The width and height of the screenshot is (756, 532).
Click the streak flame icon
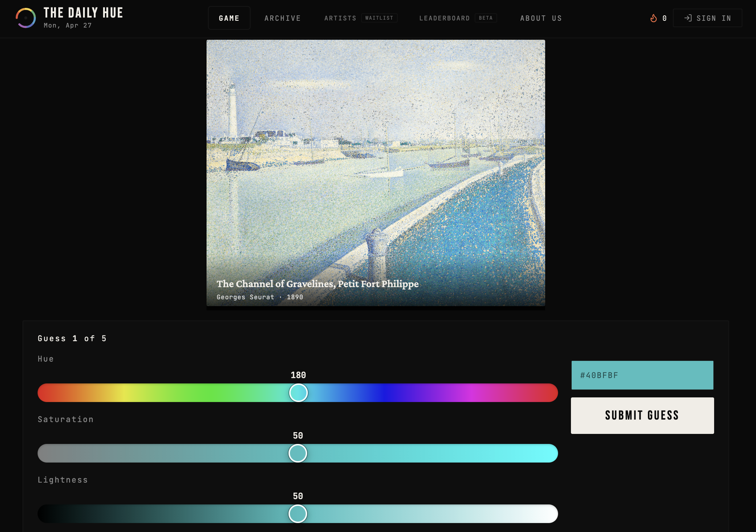click(x=654, y=18)
